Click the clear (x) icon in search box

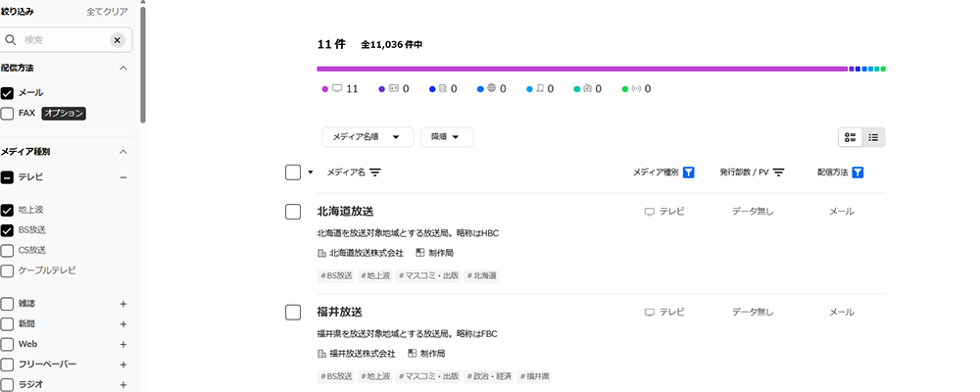117,40
